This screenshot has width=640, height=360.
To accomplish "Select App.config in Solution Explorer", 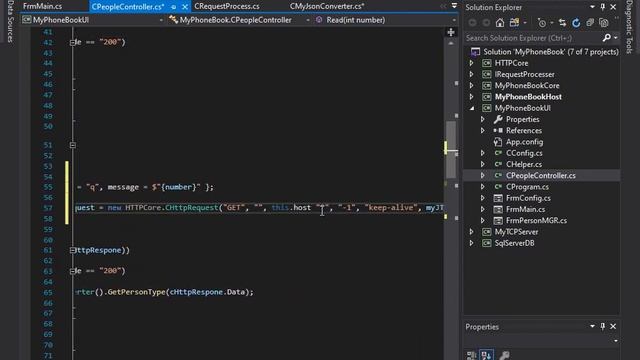I will pos(524,142).
